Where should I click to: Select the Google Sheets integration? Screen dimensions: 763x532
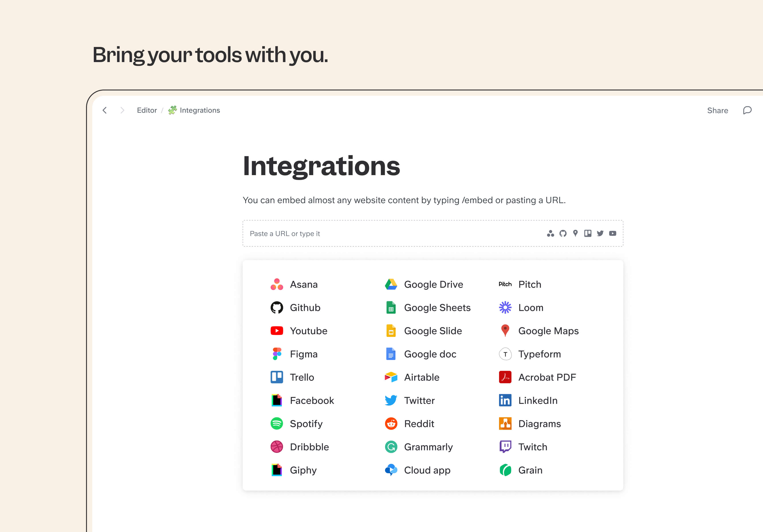pos(437,307)
